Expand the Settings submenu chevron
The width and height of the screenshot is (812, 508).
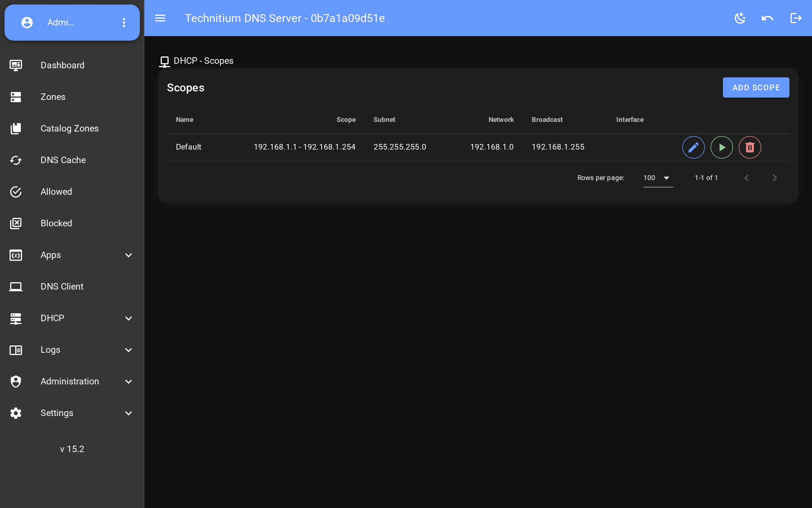pos(129,413)
